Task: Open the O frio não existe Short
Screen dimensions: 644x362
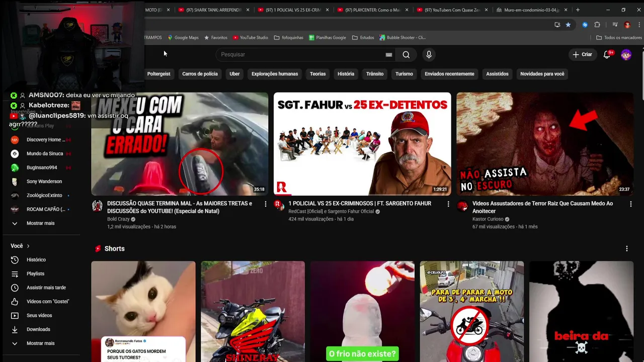Action: pos(362,311)
